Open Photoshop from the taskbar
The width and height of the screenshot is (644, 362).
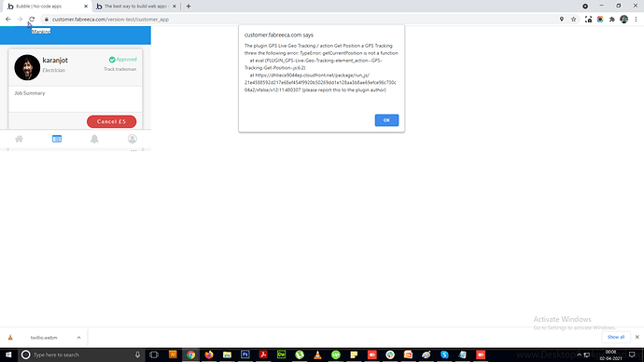click(x=245, y=355)
